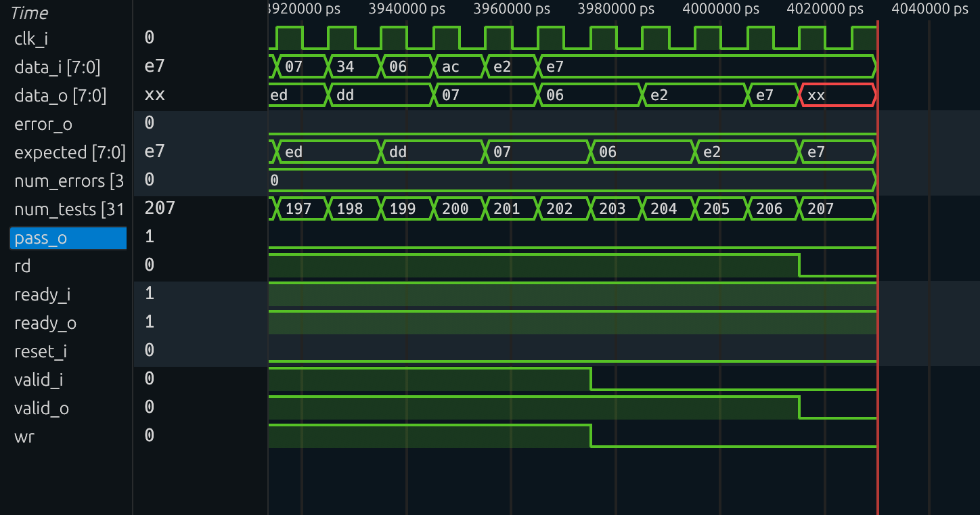Click the Time column header

click(x=30, y=13)
